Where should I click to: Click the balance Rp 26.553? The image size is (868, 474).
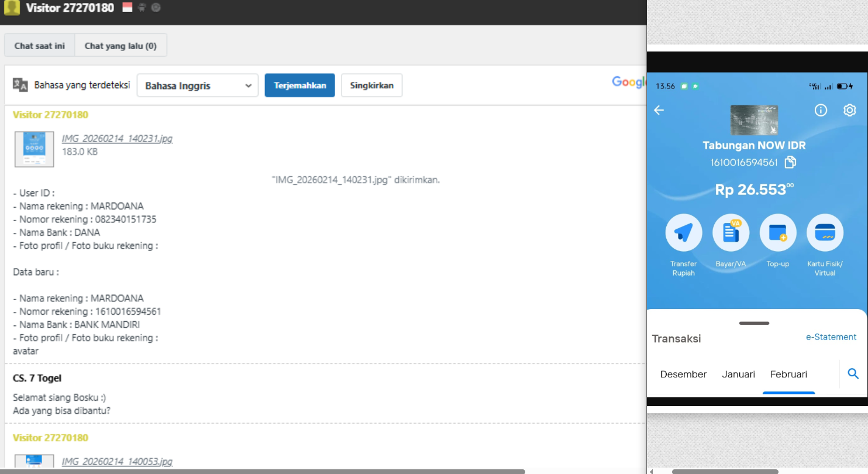[755, 190]
